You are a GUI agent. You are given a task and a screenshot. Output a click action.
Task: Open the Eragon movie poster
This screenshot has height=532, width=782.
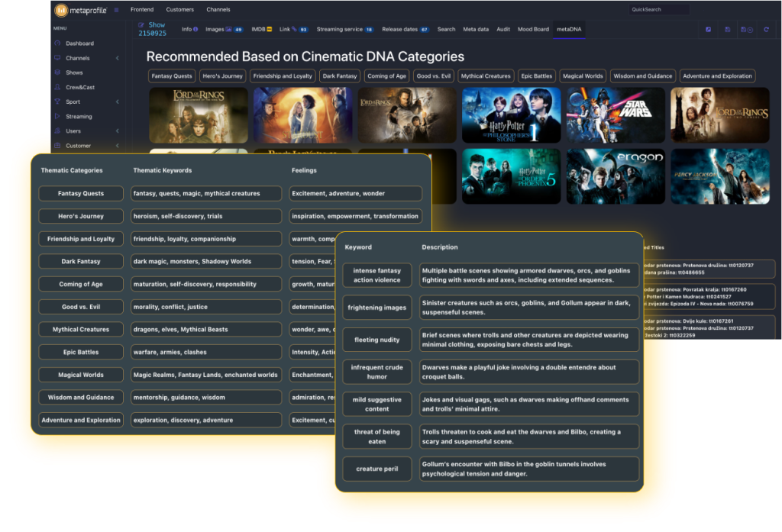(x=616, y=176)
